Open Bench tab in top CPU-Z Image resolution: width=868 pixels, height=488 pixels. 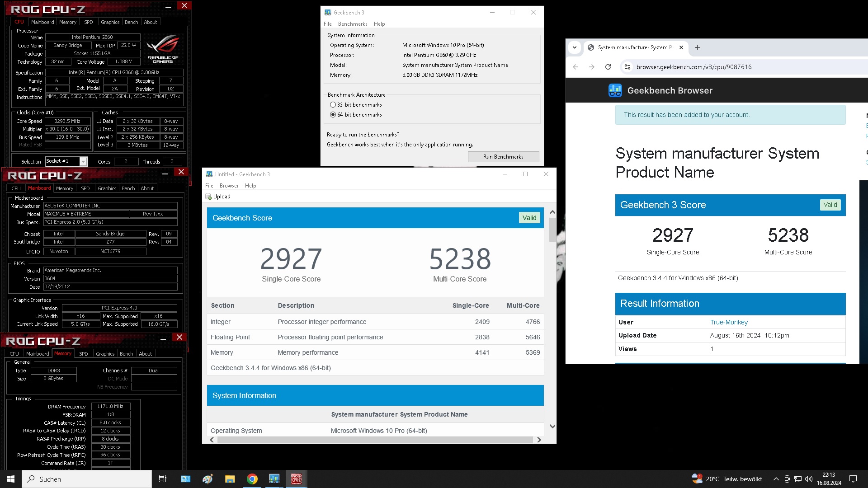[132, 22]
